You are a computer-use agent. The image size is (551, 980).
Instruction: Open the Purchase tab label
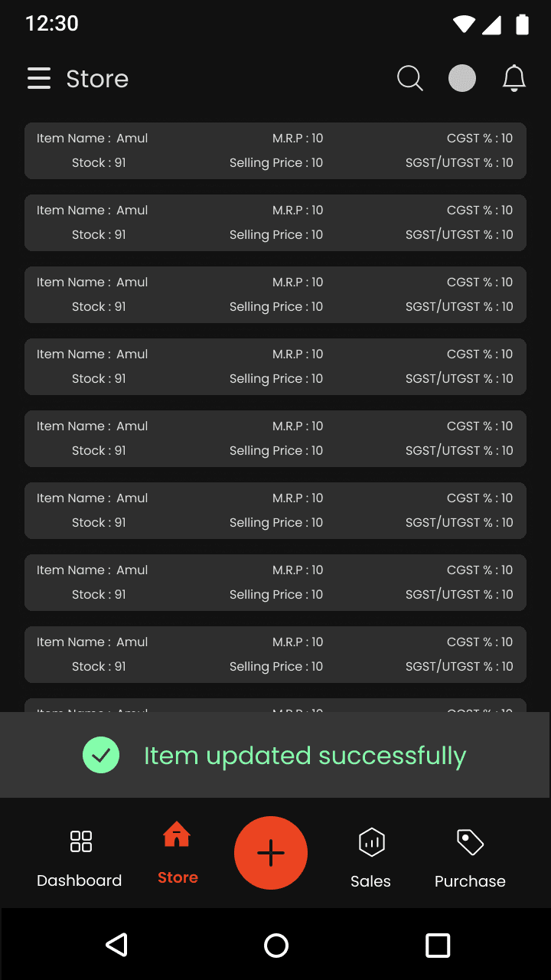click(470, 881)
